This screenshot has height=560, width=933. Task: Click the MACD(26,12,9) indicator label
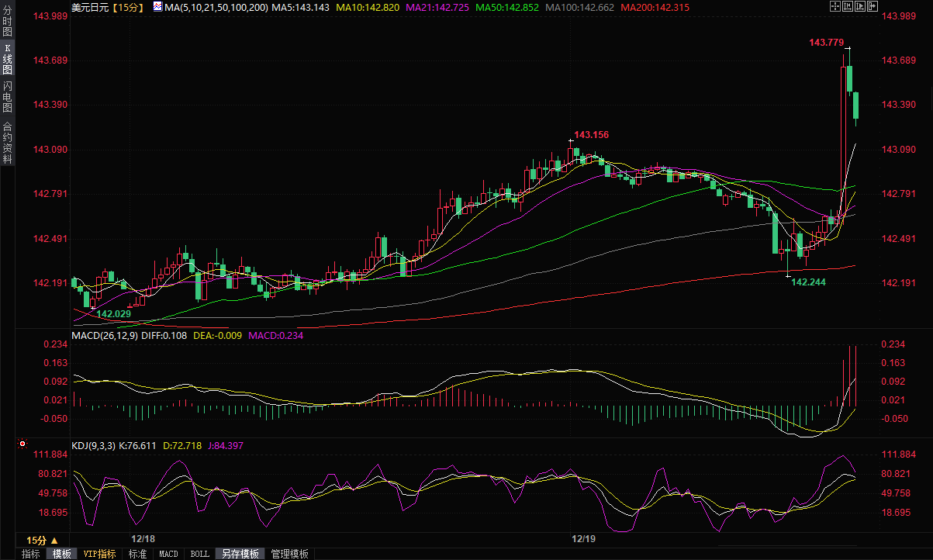(x=105, y=336)
